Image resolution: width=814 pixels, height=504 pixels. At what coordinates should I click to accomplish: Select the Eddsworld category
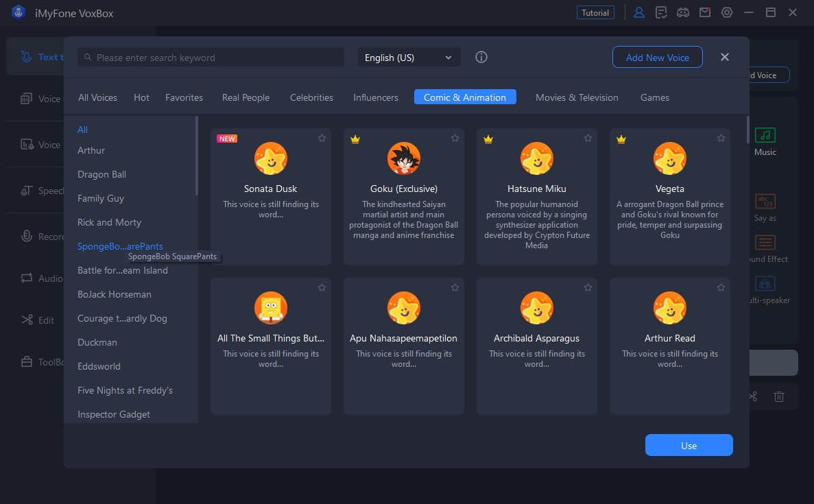point(99,366)
